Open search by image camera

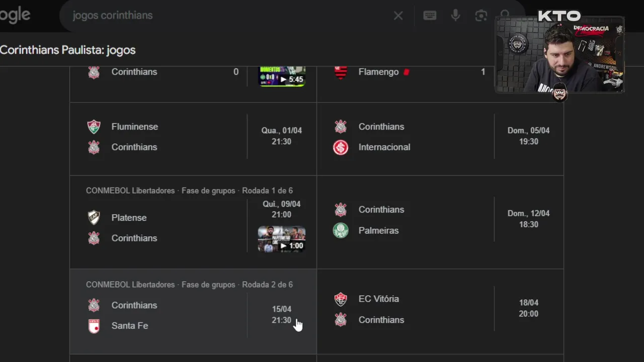click(x=481, y=16)
